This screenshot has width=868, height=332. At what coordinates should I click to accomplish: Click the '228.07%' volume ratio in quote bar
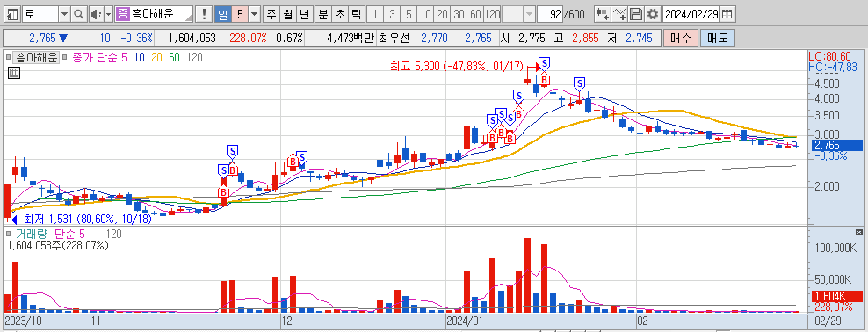click(x=248, y=38)
